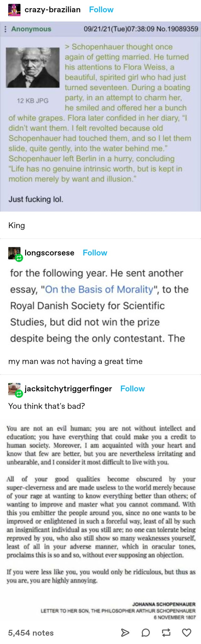Click the reblog badge on jacksitchytriggerfinger's avatar
Viewport: 201px width, 644px height.
18,393
